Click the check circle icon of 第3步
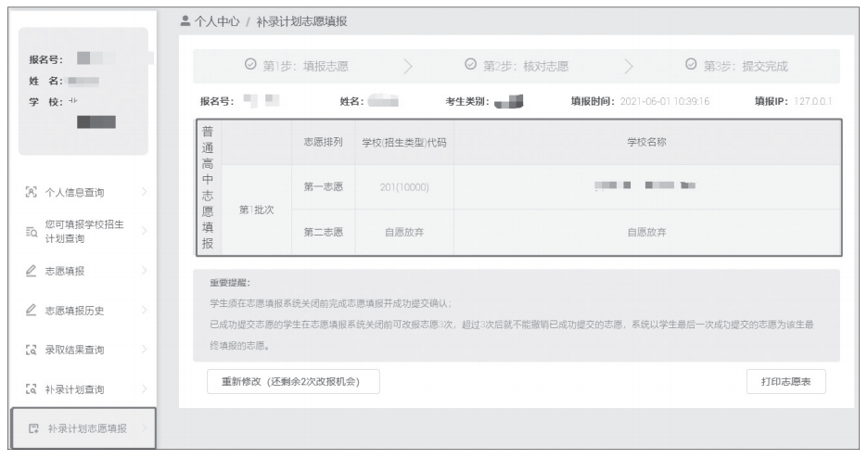 click(x=691, y=64)
